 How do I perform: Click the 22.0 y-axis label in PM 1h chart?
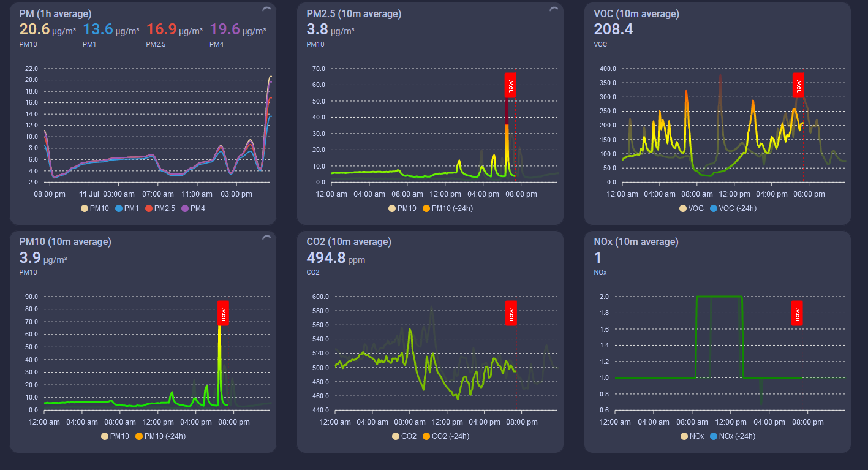coord(31,69)
